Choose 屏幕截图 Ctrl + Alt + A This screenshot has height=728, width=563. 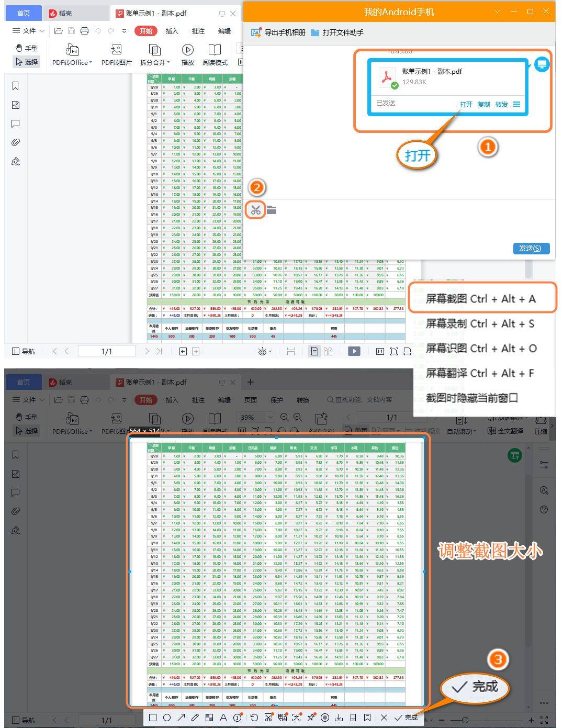[480, 298]
